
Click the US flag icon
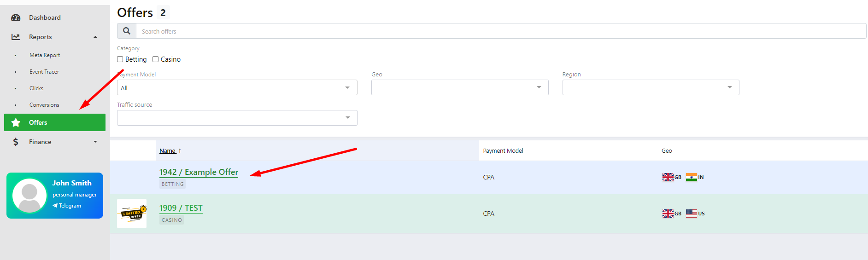tap(691, 214)
